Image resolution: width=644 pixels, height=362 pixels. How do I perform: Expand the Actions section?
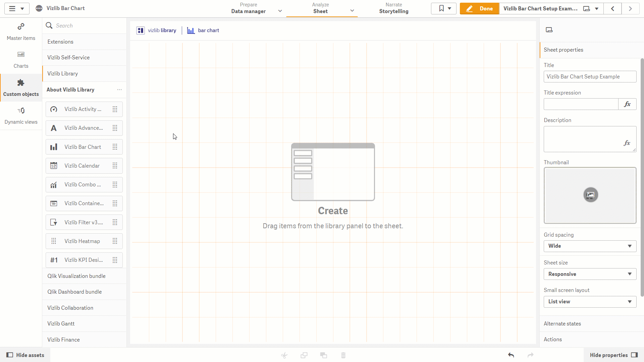point(592,339)
